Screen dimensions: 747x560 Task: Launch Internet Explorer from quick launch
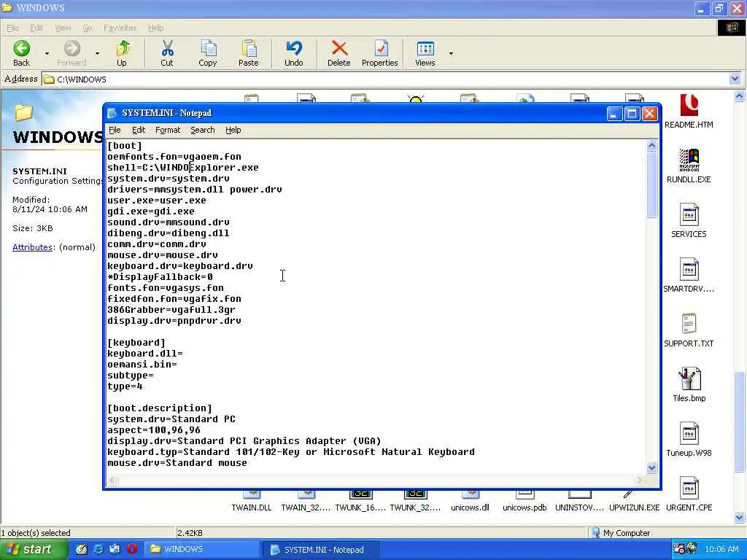point(98,549)
